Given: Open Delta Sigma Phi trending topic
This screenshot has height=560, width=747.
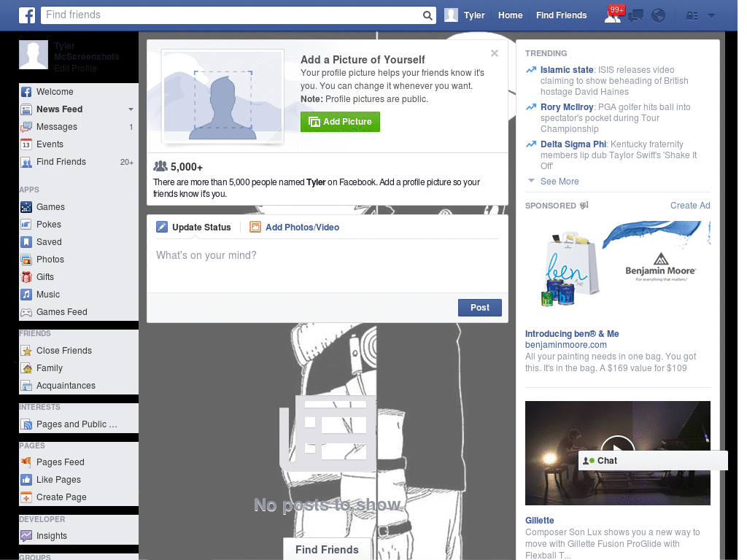Looking at the screenshot, I should [x=573, y=144].
